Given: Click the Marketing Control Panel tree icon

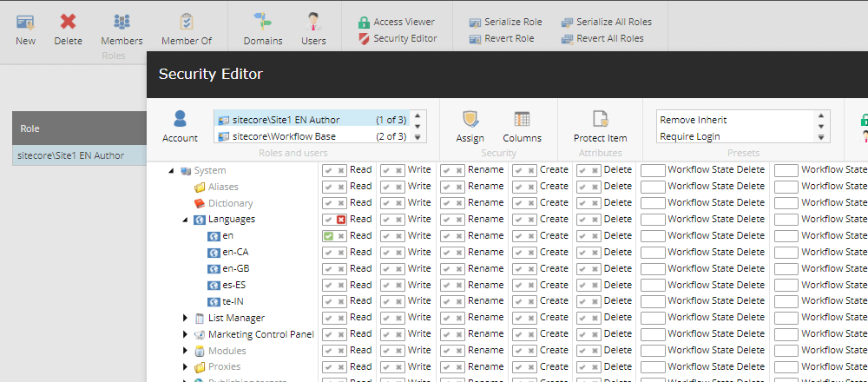Looking at the screenshot, I should point(200,334).
